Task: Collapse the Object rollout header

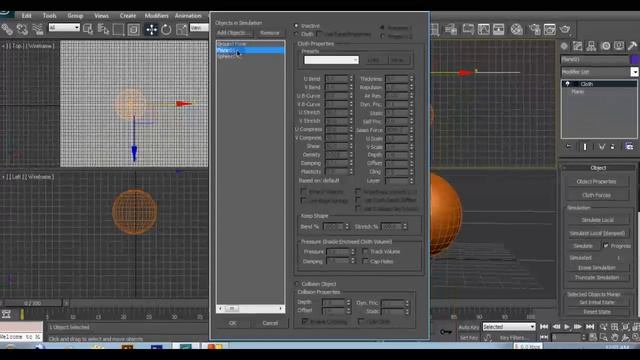Action: click(598, 168)
